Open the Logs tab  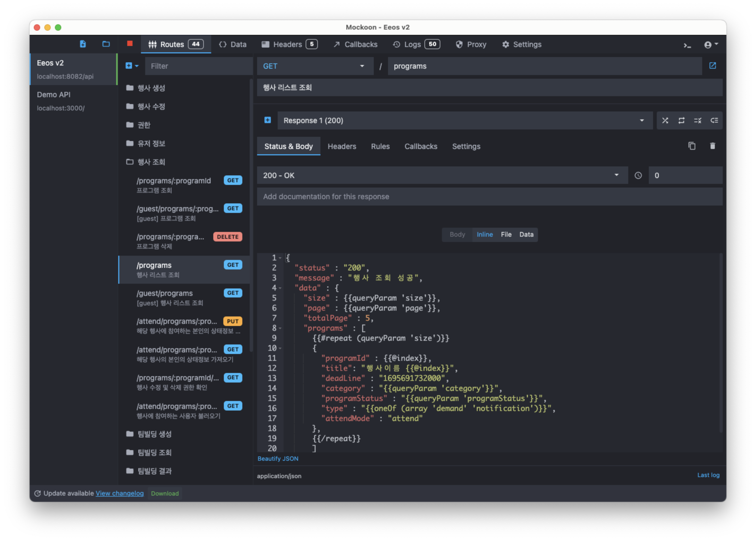point(416,44)
